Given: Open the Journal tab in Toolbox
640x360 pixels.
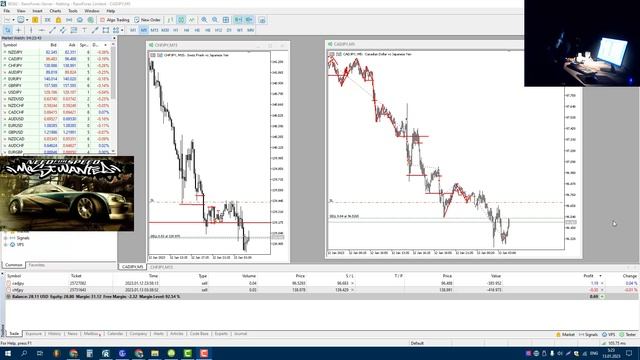Looking at the screenshot, I should [240, 334].
